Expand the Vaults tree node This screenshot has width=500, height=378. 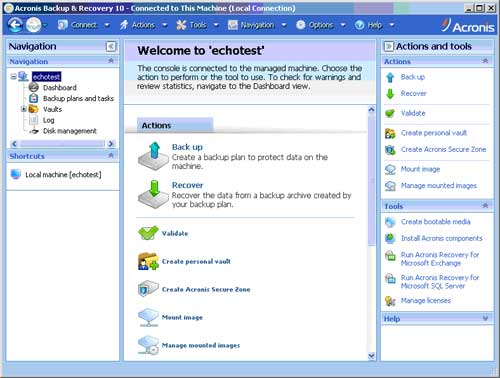tap(24, 109)
